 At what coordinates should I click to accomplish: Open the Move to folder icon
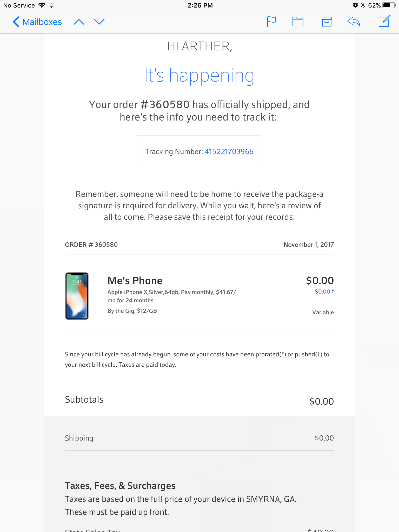pyautogui.click(x=298, y=22)
